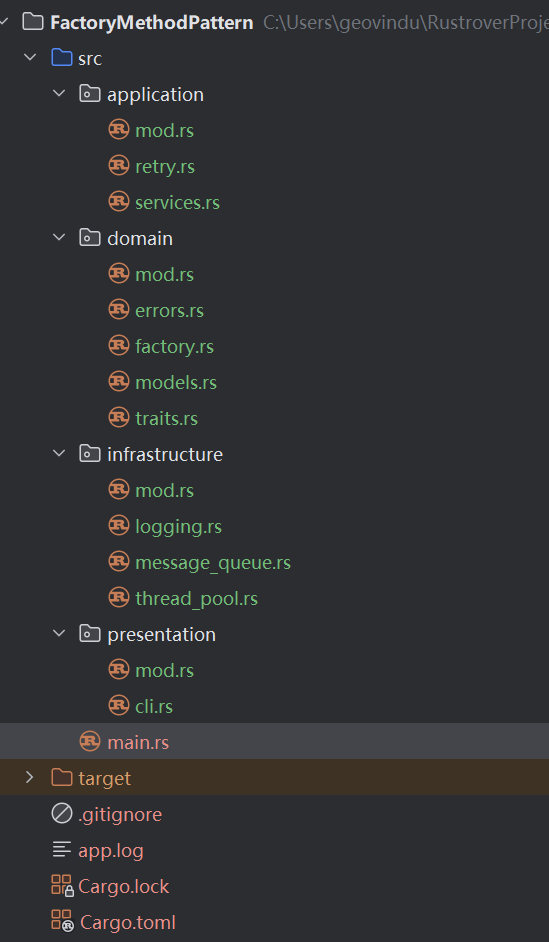Select services.rs in application folder
This screenshot has height=942, width=549.
(x=177, y=202)
